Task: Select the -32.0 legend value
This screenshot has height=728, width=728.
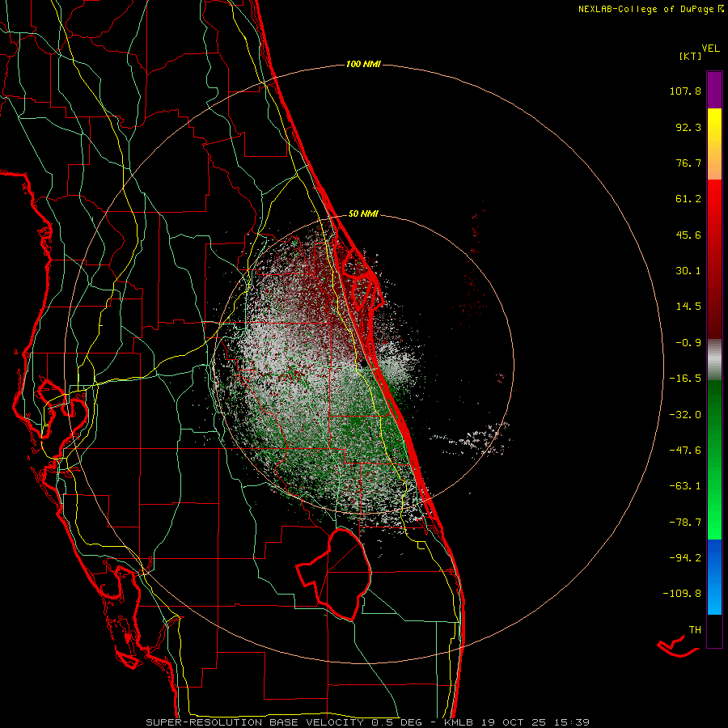Action: (x=685, y=415)
